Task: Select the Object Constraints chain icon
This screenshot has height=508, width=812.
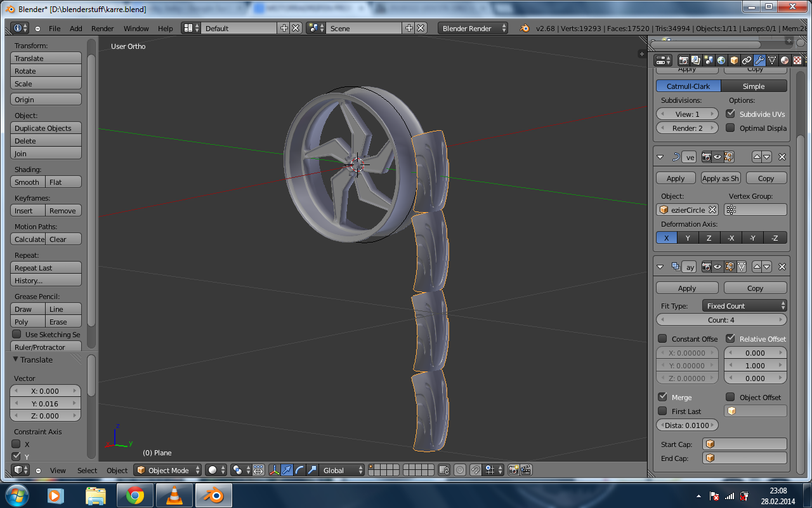Action: (x=747, y=60)
